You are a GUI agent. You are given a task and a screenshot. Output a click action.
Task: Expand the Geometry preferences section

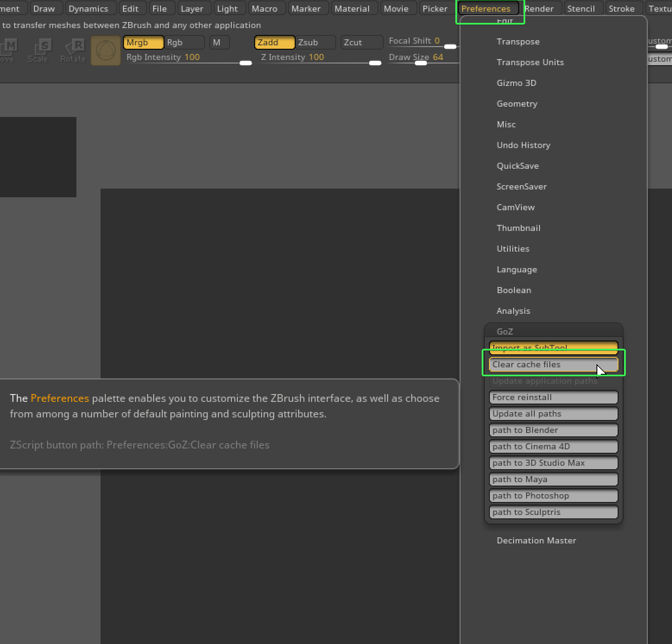(x=517, y=104)
